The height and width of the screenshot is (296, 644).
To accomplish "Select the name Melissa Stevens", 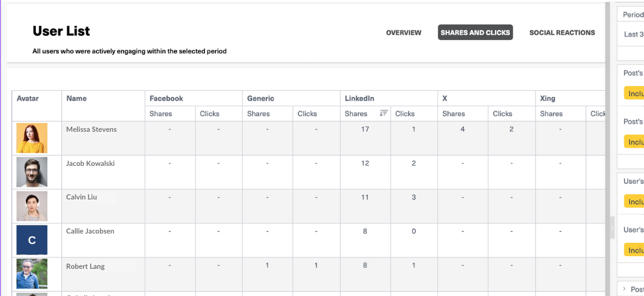I will pos(91,129).
